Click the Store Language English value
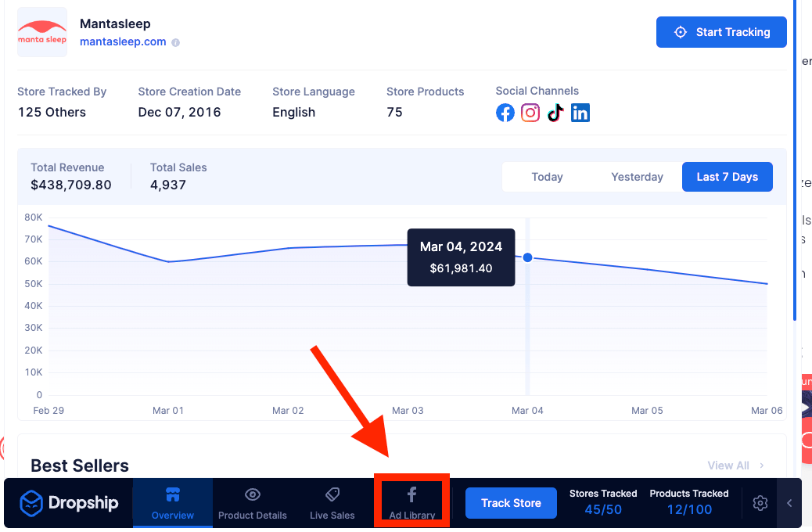The width and height of the screenshot is (812, 532). click(293, 113)
